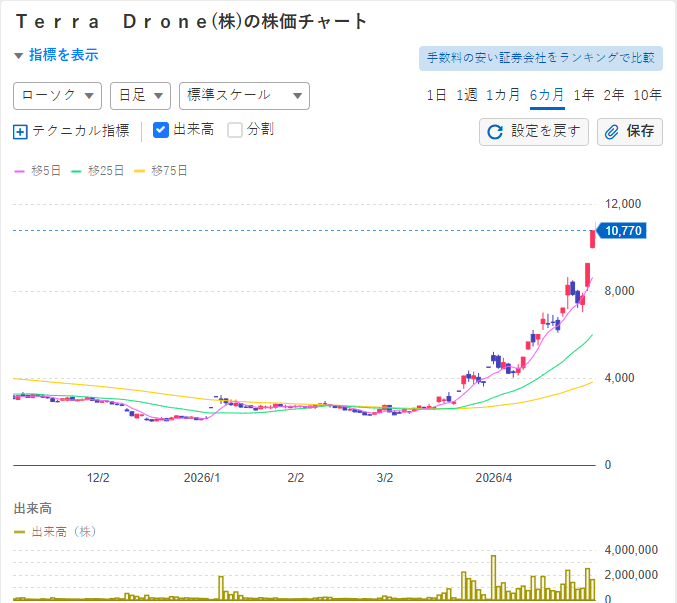Viewport: 677px width, 603px height.
Task: Select the 1年 period tab
Action: click(584, 95)
